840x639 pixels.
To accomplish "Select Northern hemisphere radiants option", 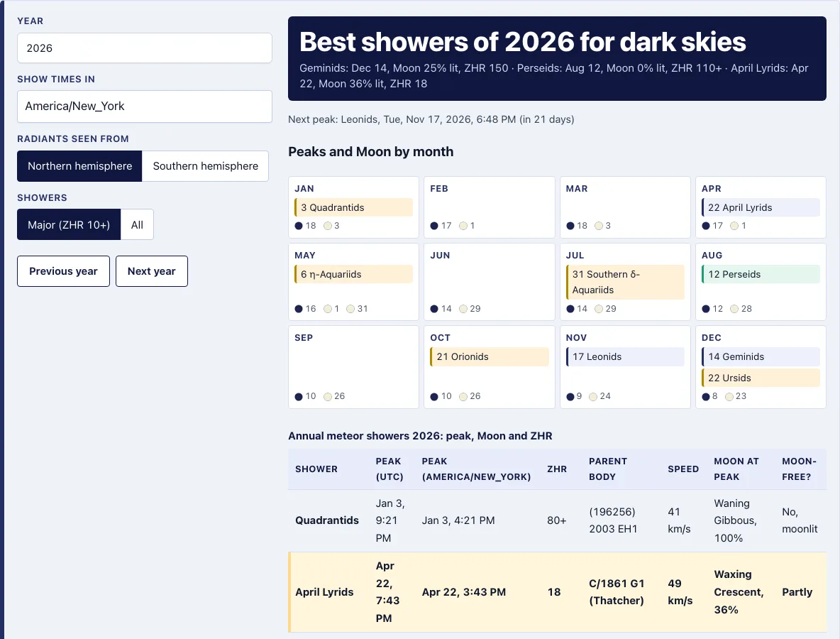I will tap(80, 166).
